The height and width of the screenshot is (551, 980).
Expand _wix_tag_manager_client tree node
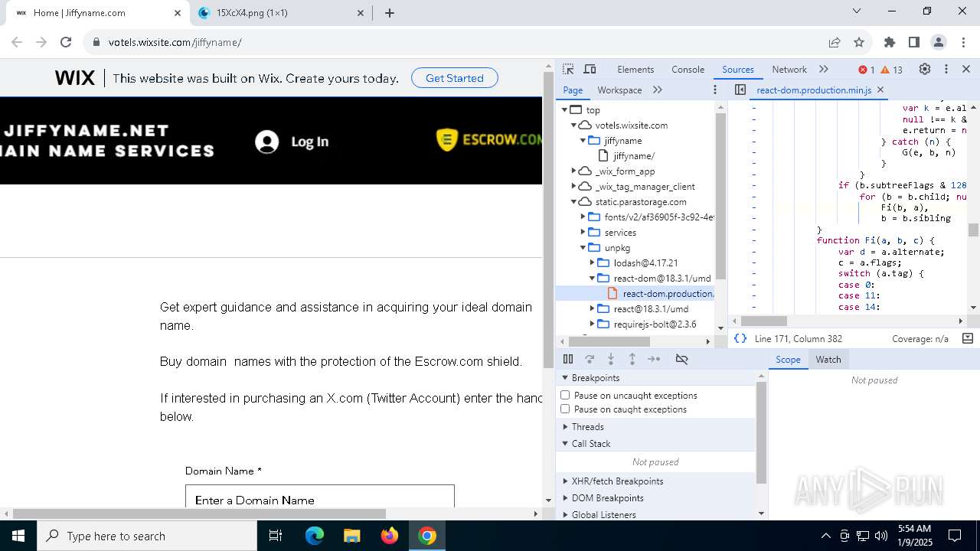point(573,187)
